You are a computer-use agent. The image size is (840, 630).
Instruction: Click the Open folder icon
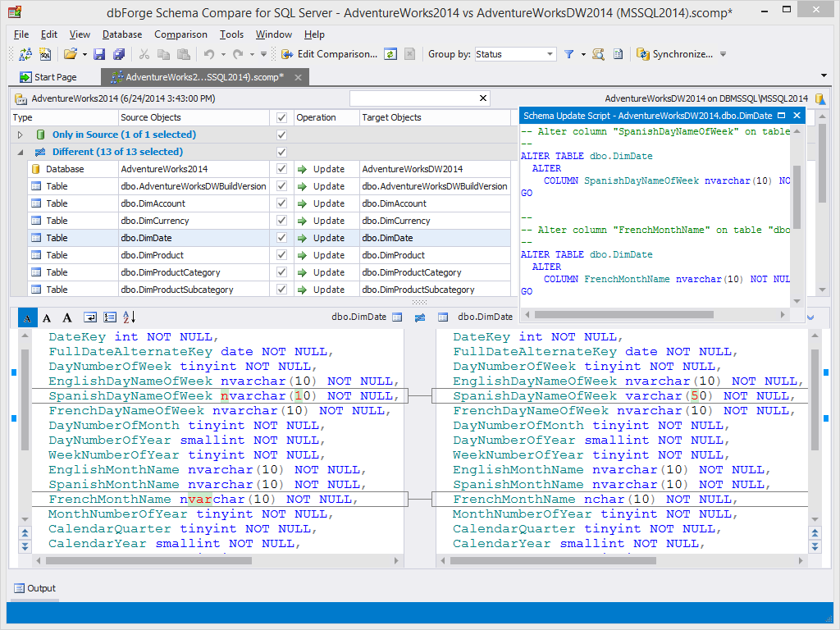(x=71, y=54)
